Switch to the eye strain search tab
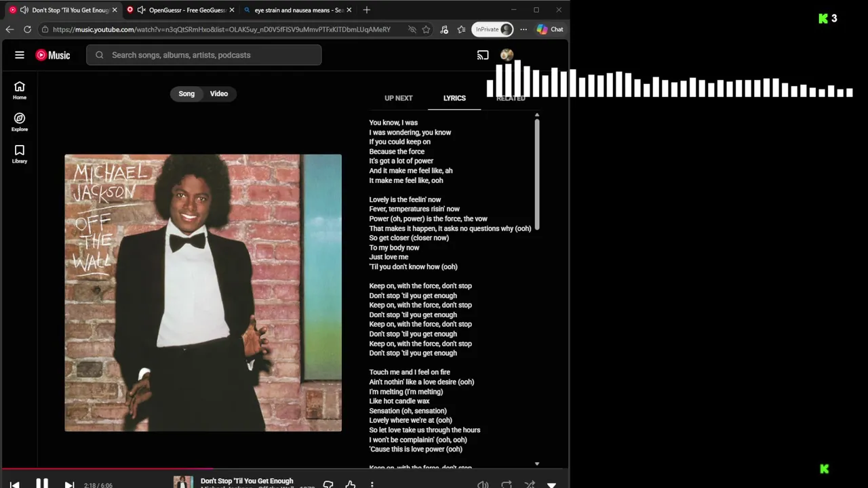The height and width of the screenshot is (488, 868). click(x=299, y=10)
